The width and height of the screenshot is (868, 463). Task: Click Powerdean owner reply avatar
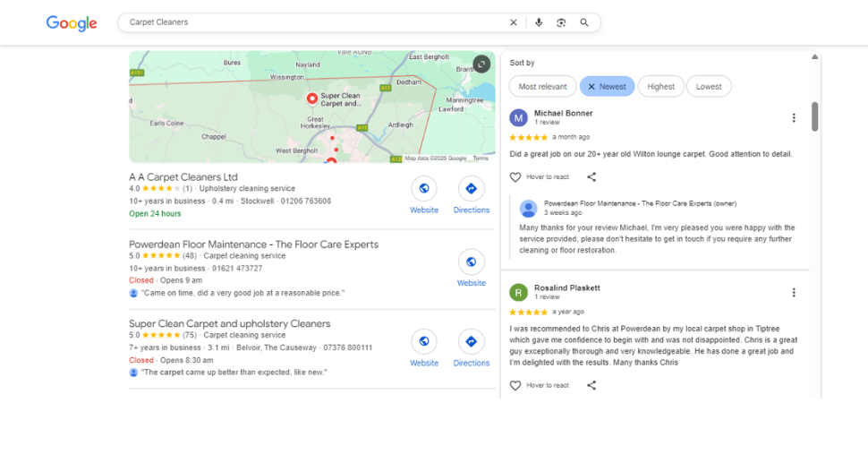(528, 209)
